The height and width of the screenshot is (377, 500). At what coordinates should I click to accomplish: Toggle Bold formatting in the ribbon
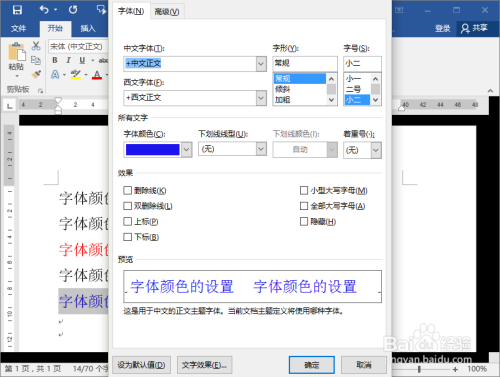click(55, 60)
